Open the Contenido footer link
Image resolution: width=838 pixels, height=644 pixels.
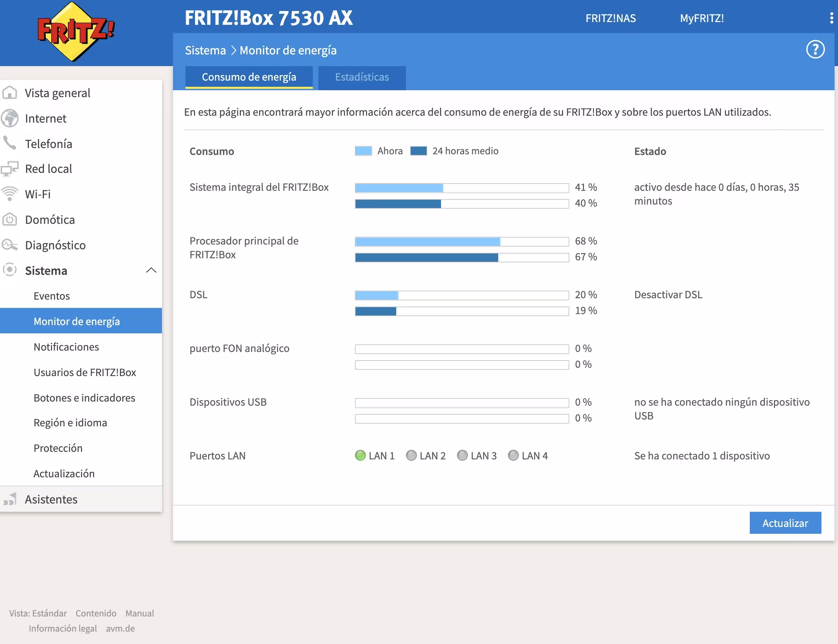coord(96,613)
